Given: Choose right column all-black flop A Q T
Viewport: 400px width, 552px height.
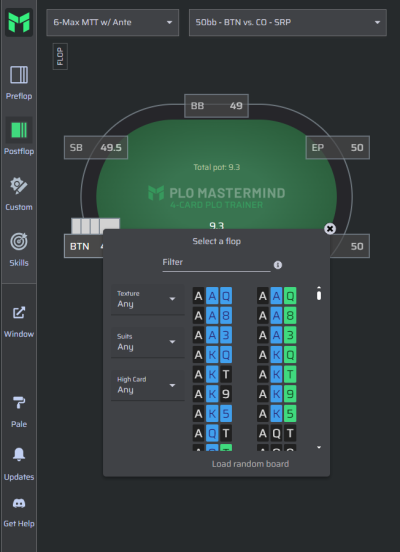Looking at the screenshot, I should [276, 433].
